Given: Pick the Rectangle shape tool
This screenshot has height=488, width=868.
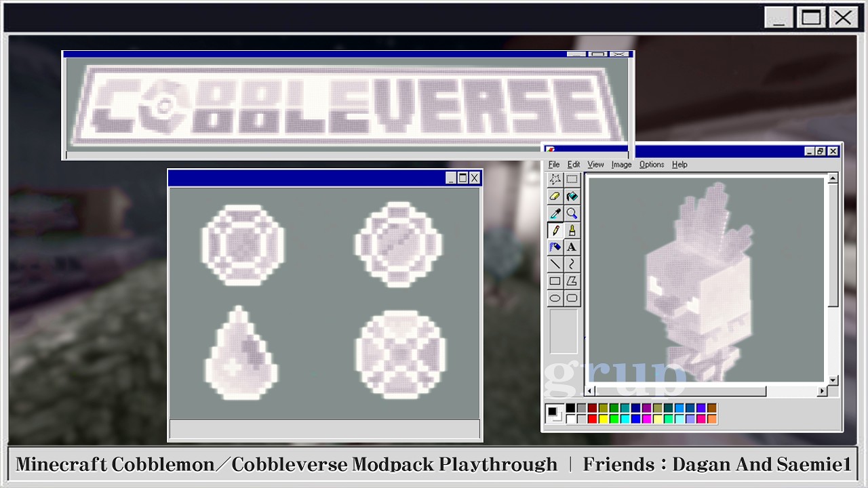Looking at the screenshot, I should [555, 281].
